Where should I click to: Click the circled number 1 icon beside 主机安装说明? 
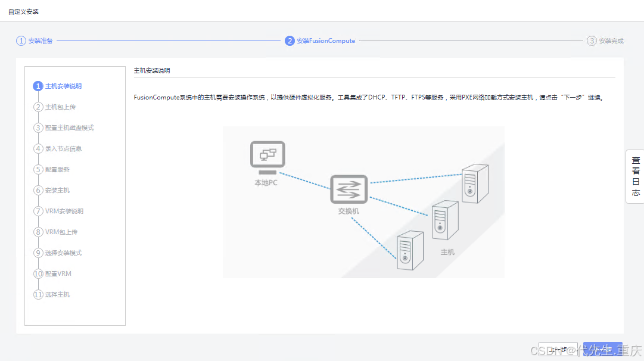[37, 86]
